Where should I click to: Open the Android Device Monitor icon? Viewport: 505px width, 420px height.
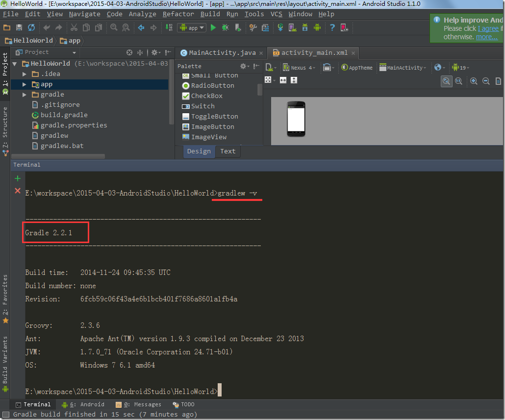point(317,27)
